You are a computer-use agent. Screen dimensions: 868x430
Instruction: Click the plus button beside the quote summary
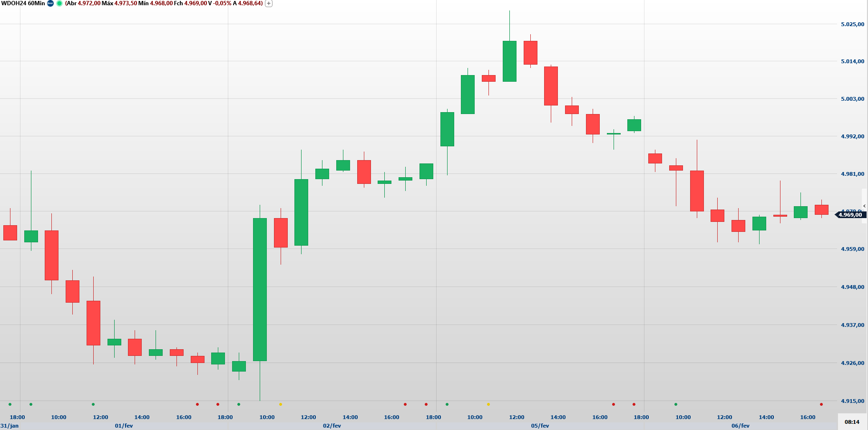[269, 3]
